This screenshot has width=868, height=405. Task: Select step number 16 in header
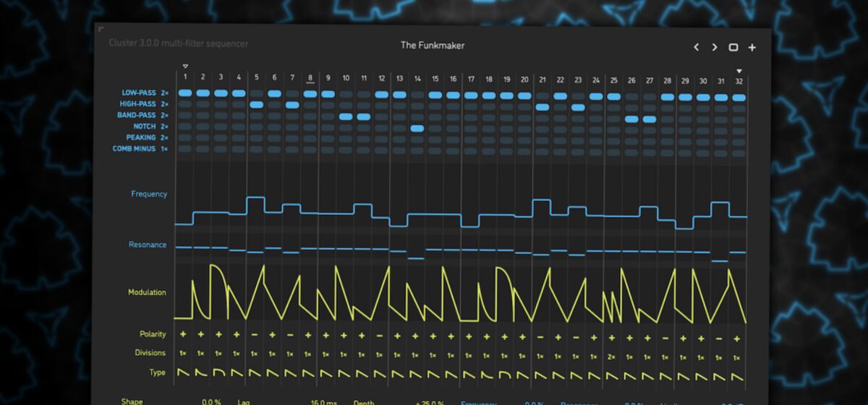[453, 78]
